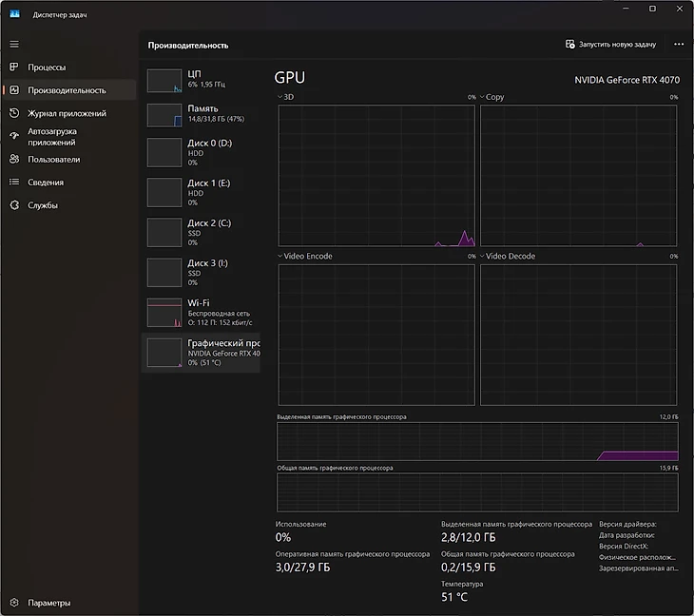694x616 pixels.
Task: Select Производительность in the sidebar
Action: (x=67, y=90)
